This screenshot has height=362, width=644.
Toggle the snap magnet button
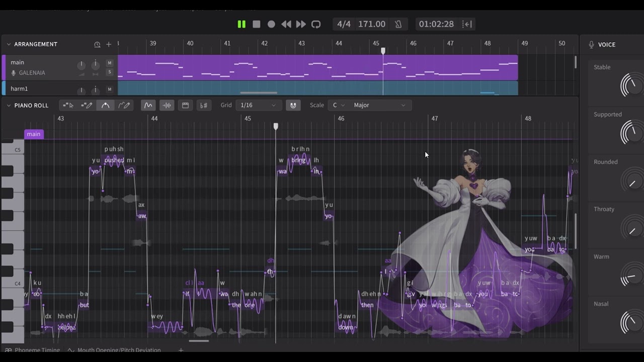coord(293,105)
